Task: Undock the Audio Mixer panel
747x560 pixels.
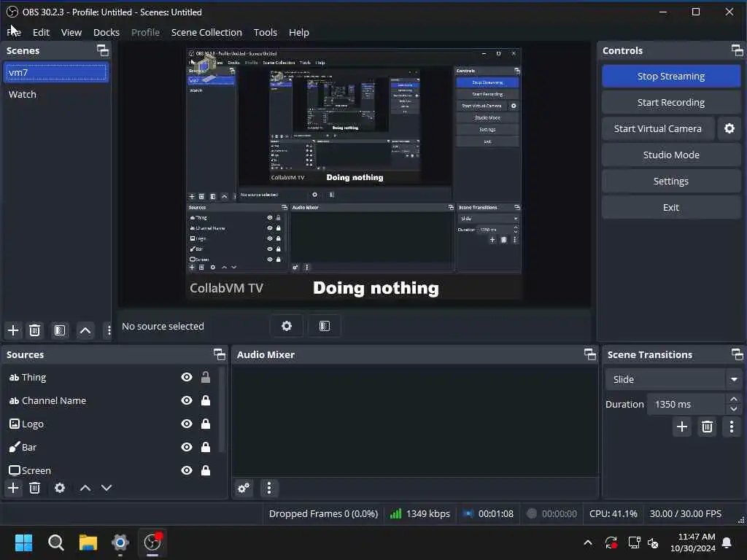Action: [589, 354]
